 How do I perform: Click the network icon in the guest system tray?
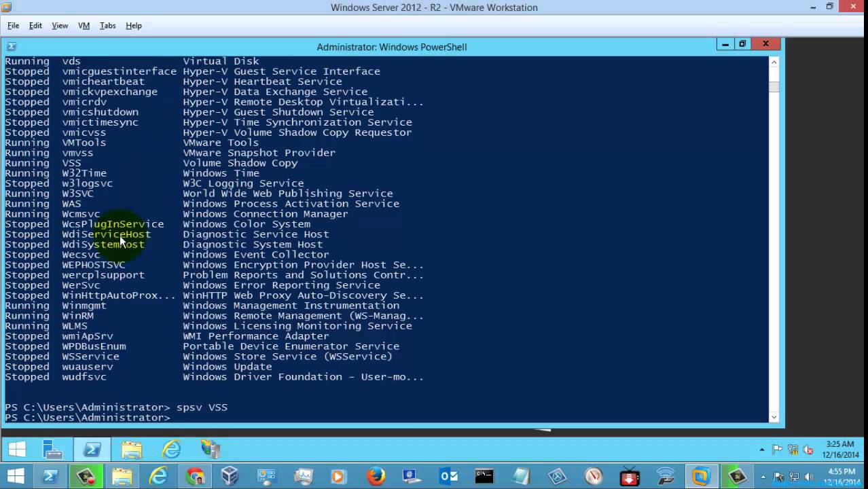pyautogui.click(x=793, y=450)
